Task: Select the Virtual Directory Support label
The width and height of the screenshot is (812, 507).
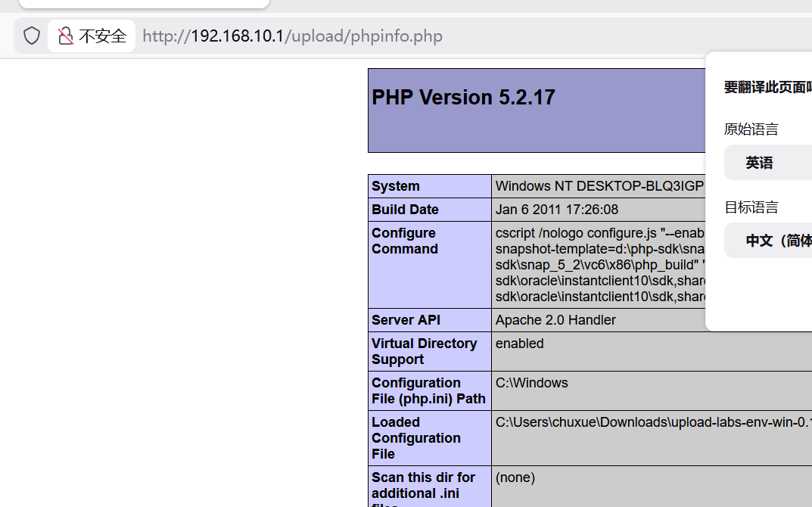Action: click(x=424, y=351)
